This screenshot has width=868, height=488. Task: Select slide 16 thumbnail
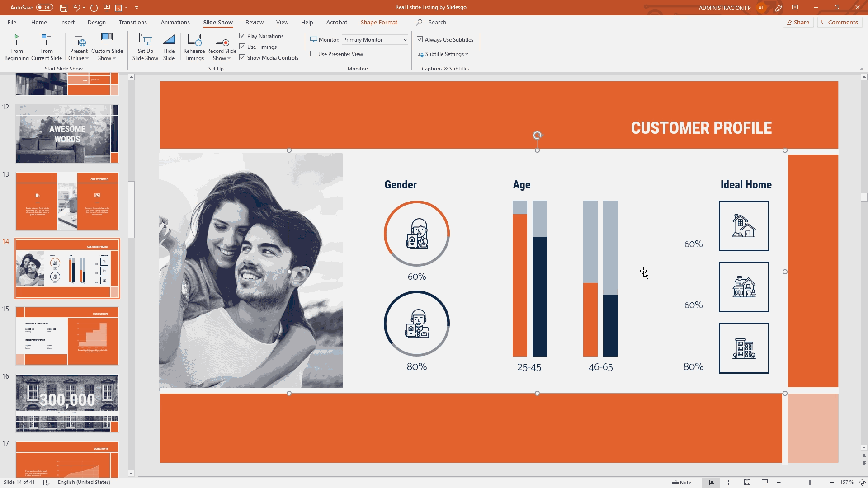67,403
